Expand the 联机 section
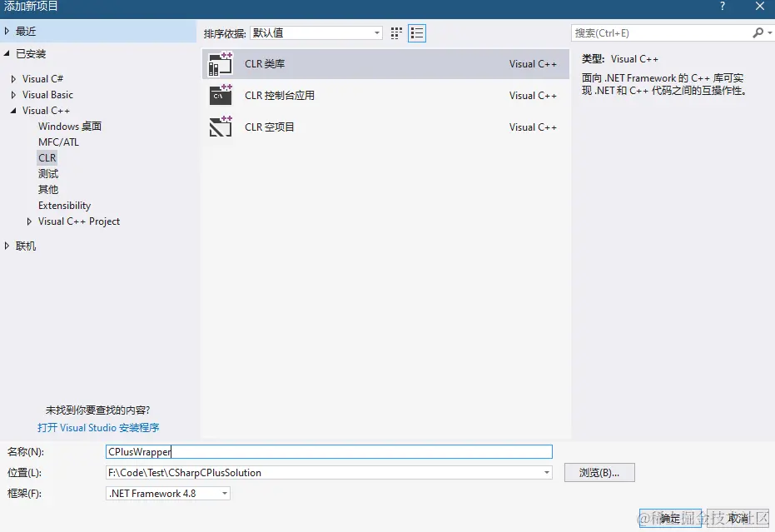This screenshot has height=532, width=775. [7, 246]
